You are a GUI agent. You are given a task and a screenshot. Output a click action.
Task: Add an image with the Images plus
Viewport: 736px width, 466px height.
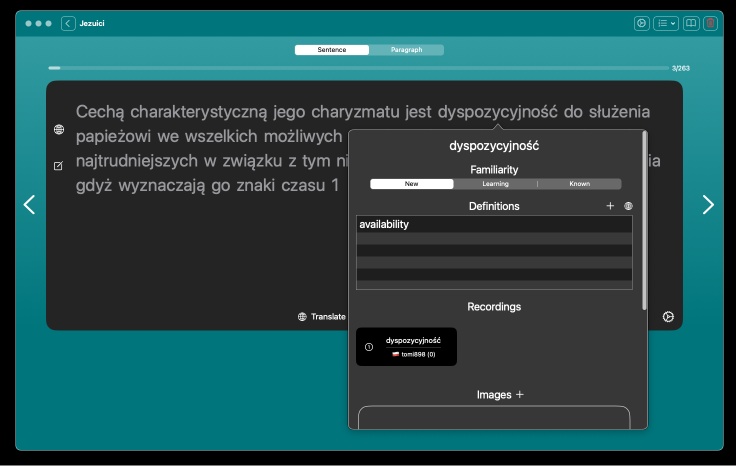pos(519,395)
